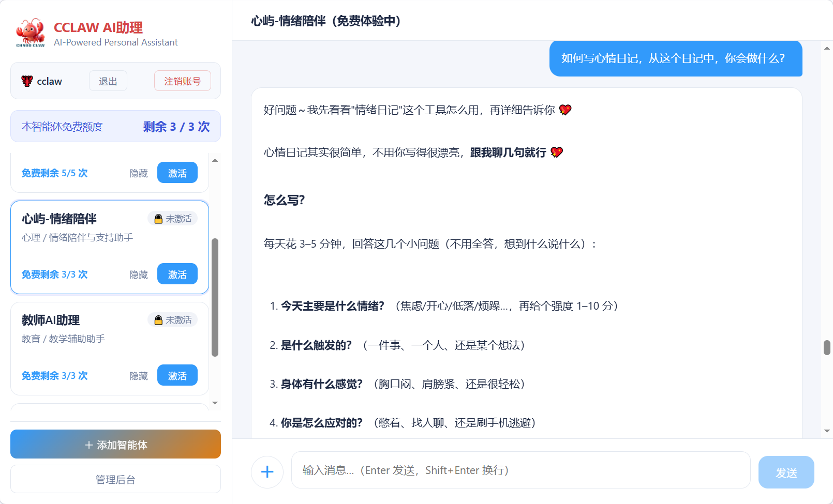Click list item 身体有什么感觉？

tap(321, 384)
